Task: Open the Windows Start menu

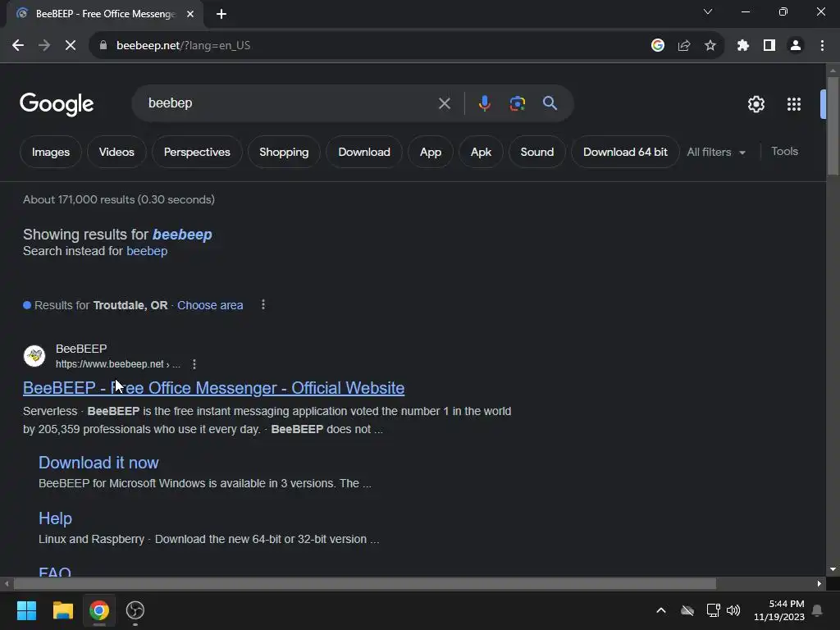Action: (x=26, y=610)
